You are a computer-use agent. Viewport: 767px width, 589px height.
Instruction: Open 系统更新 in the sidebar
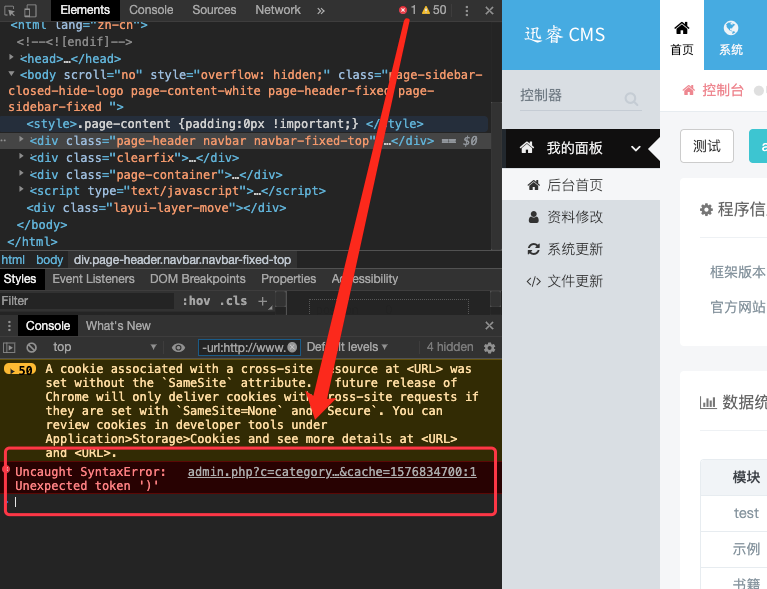click(x=581, y=249)
